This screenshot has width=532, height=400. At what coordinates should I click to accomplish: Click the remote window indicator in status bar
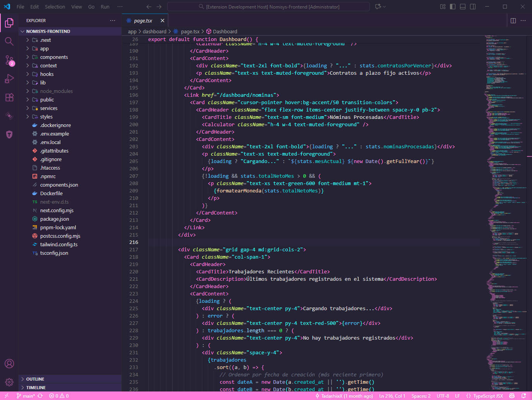[x=6, y=396]
